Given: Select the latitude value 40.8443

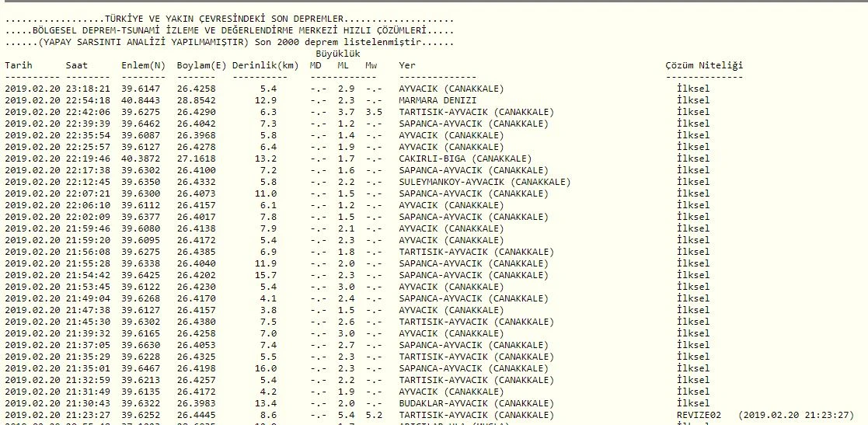Looking at the screenshot, I should click(x=143, y=100).
